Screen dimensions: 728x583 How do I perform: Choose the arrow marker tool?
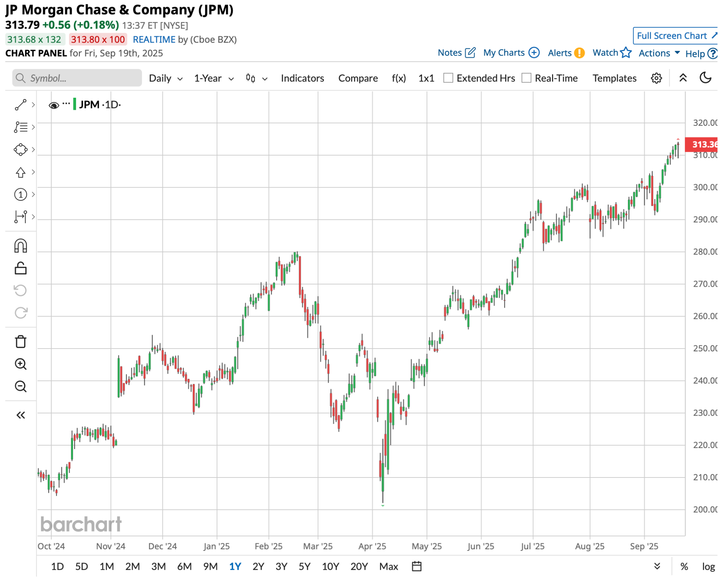pyautogui.click(x=20, y=172)
